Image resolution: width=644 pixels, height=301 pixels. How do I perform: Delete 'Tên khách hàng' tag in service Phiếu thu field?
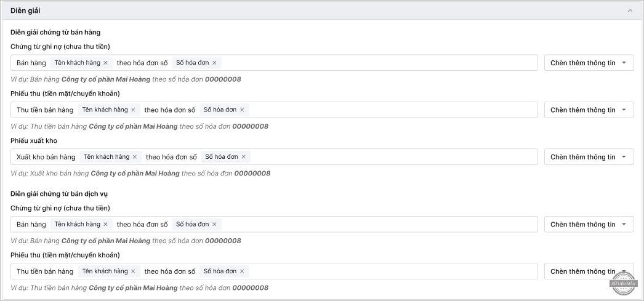click(133, 271)
